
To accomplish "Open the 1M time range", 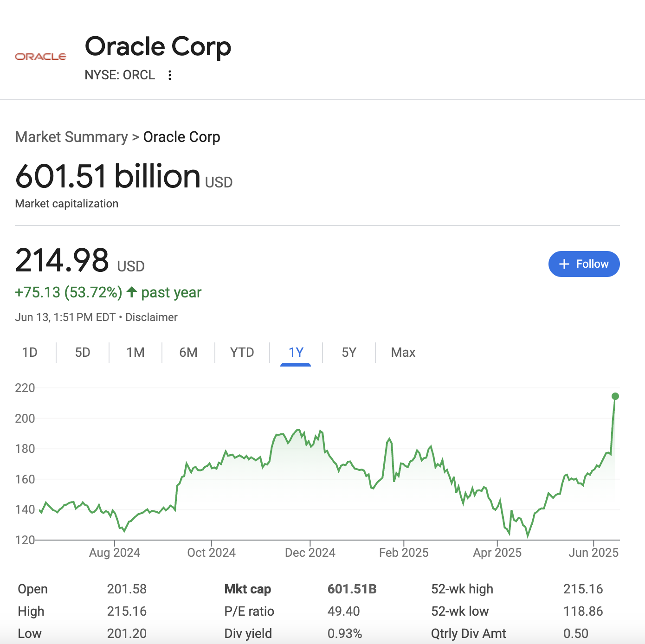I will point(135,352).
